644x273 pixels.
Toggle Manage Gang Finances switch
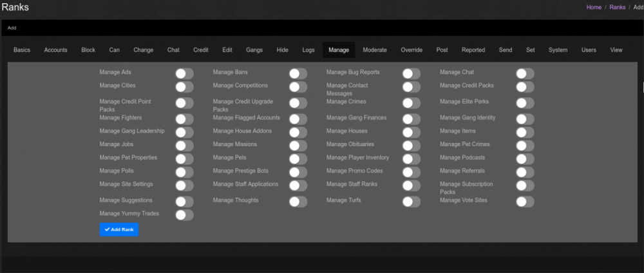coord(412,119)
